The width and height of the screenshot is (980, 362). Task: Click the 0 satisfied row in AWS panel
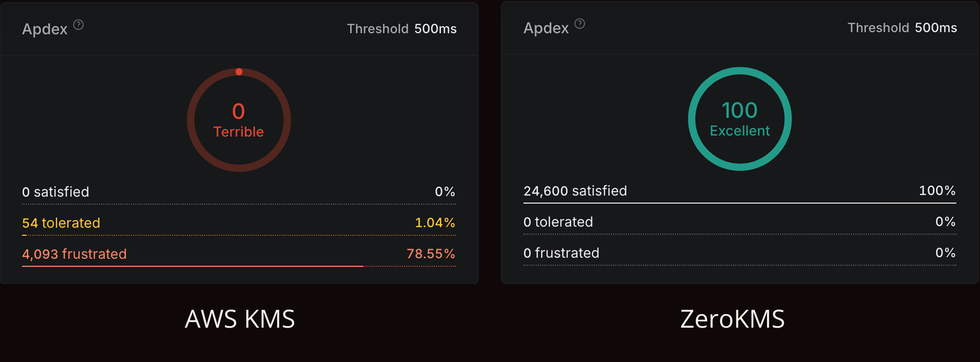coord(239,192)
